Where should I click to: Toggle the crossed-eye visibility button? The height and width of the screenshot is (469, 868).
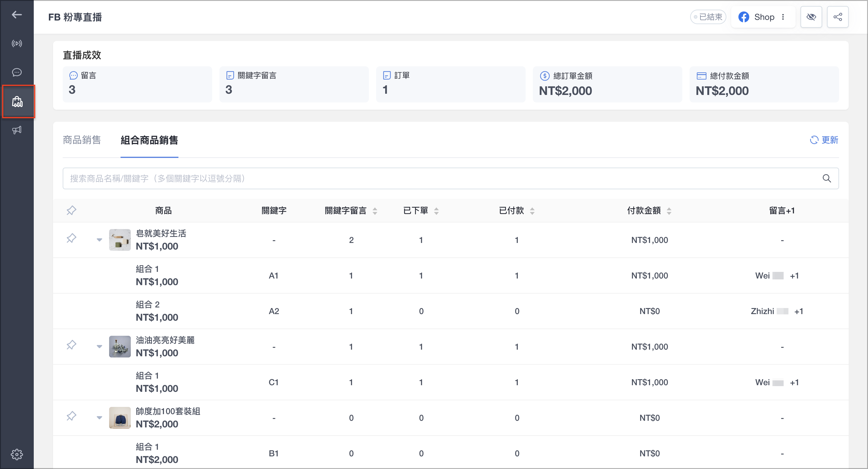coord(811,17)
